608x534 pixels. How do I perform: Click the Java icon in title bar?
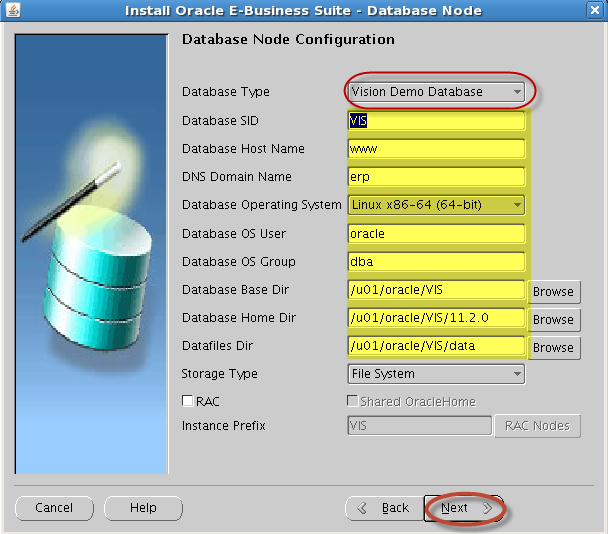pos(11,11)
